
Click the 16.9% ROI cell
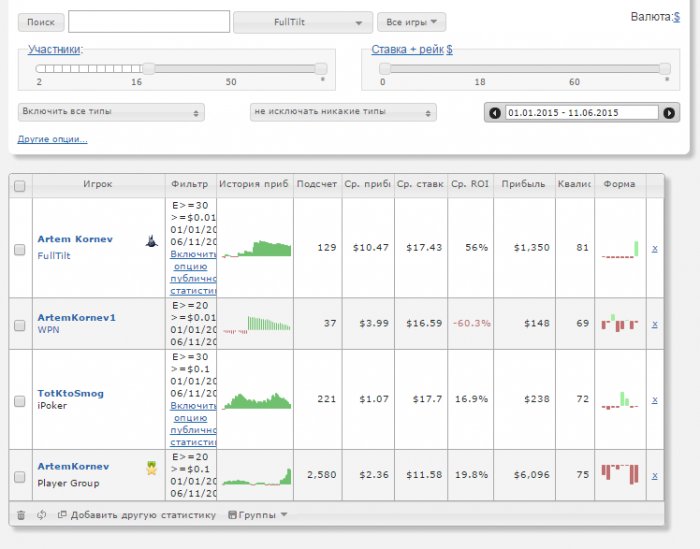click(471, 399)
